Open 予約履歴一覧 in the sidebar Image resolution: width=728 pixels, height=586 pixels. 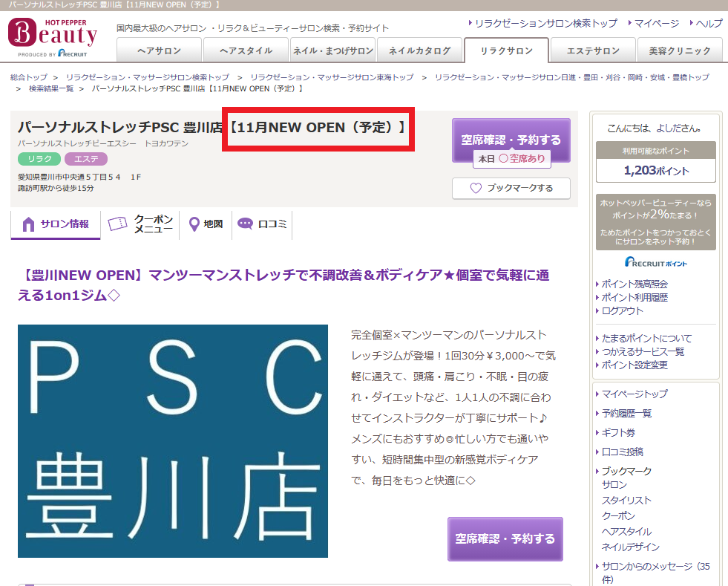(626, 413)
